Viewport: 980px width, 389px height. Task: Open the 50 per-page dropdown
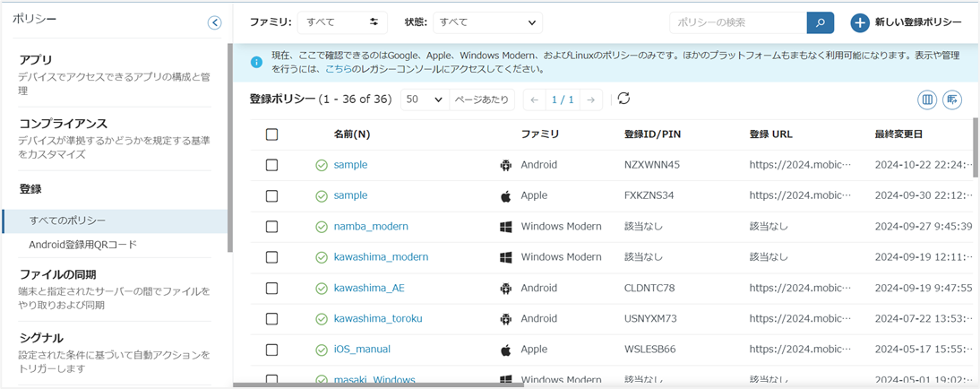coord(425,100)
